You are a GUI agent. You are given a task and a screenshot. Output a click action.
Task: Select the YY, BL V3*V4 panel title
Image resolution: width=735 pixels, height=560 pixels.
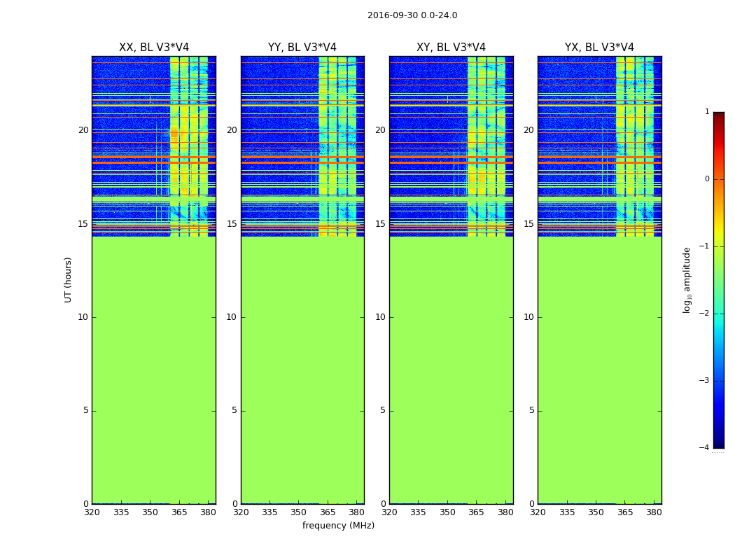tap(302, 48)
